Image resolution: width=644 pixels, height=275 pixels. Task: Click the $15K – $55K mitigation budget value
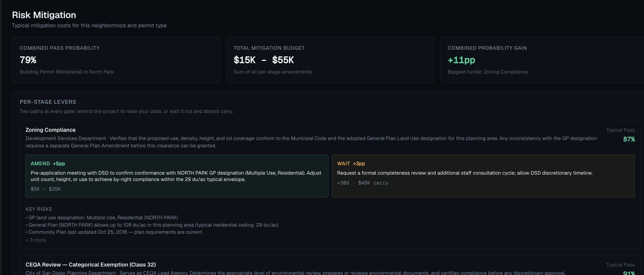264,60
